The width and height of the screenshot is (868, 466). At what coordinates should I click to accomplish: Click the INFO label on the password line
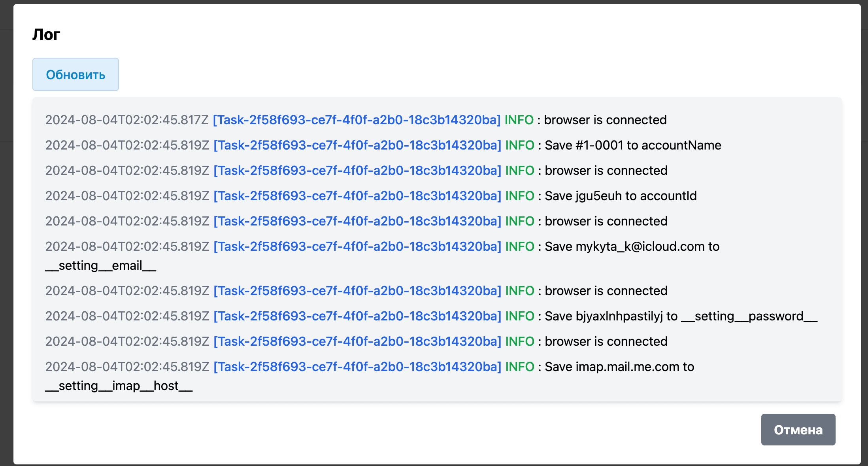coord(519,316)
